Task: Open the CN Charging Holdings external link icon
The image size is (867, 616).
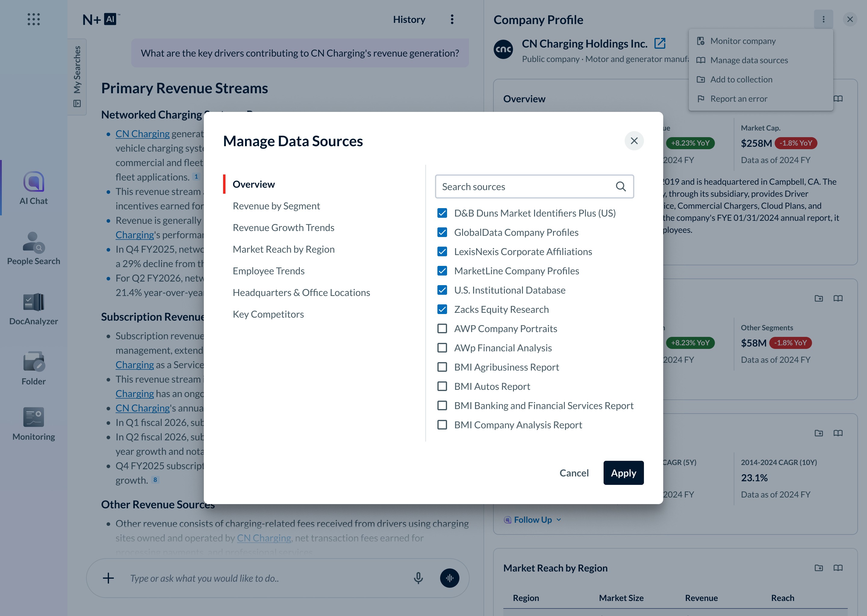Action: click(660, 44)
